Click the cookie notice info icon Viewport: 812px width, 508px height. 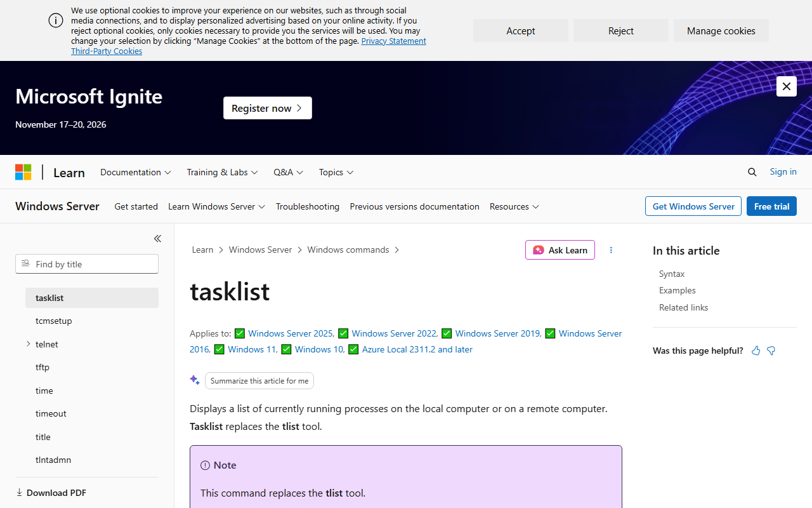click(56, 20)
